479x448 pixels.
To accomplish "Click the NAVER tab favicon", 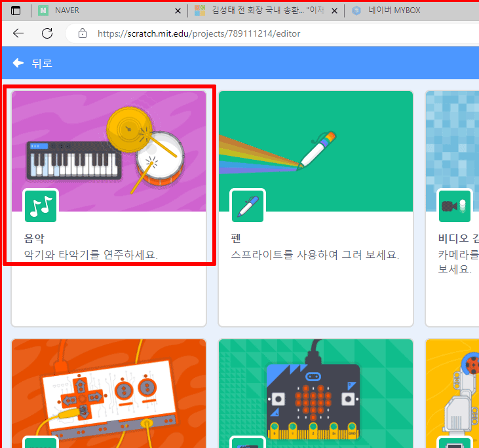I will coord(43,10).
